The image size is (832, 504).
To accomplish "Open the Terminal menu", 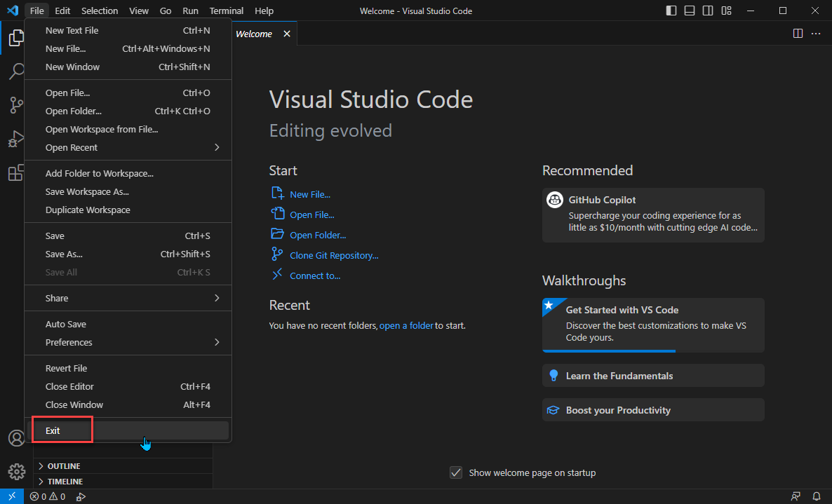I will pyautogui.click(x=226, y=11).
